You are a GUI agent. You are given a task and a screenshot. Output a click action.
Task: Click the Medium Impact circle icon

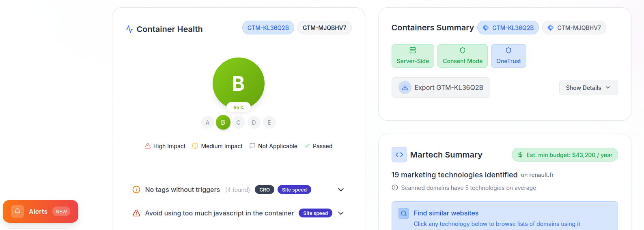[x=195, y=146]
